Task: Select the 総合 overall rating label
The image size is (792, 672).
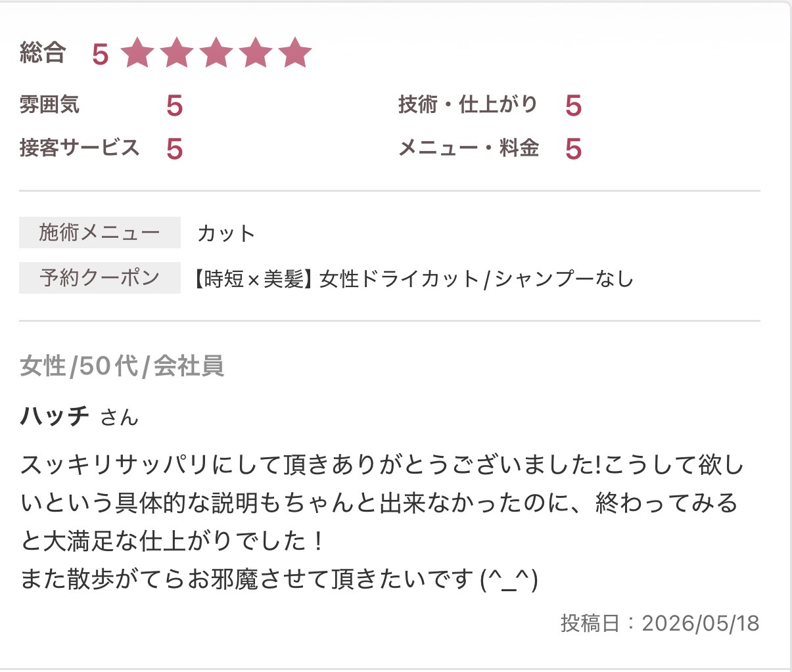Action: (x=43, y=53)
